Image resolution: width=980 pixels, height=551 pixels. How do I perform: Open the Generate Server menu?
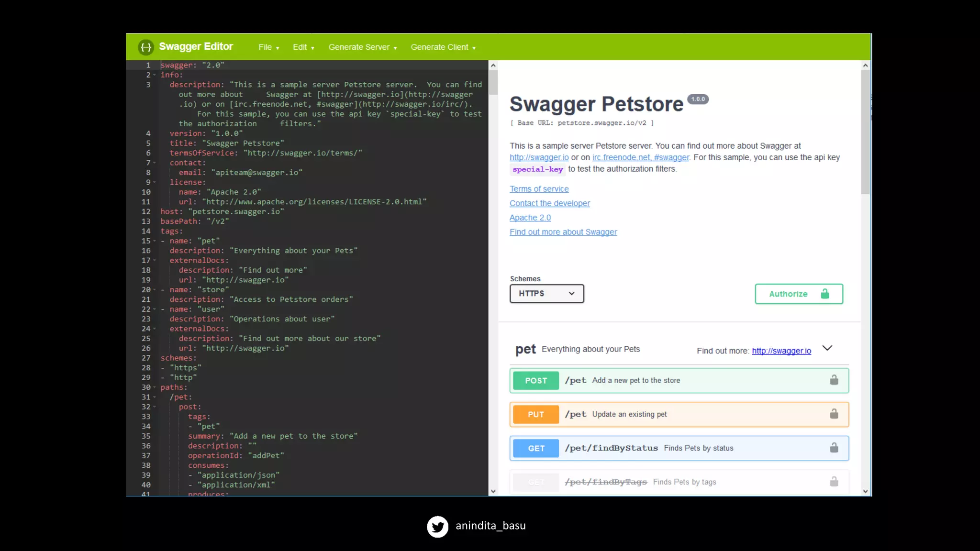[x=362, y=47]
